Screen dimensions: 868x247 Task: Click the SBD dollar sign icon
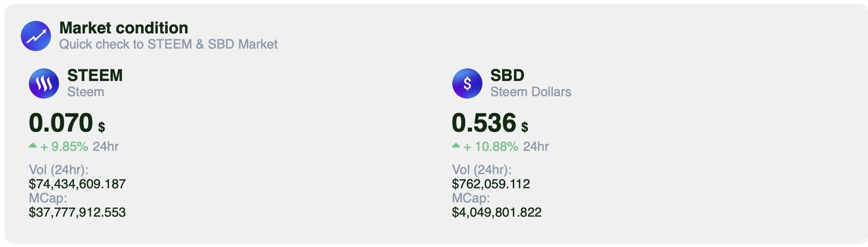(x=467, y=84)
